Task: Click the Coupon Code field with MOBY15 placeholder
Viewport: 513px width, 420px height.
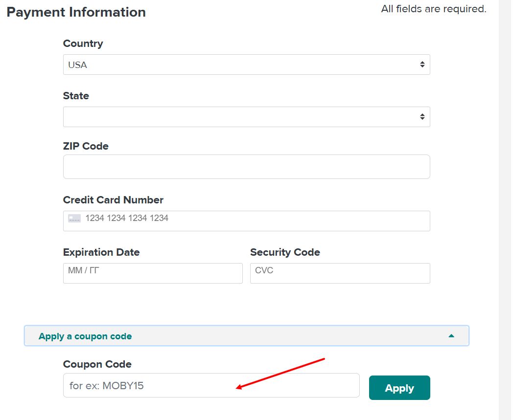Action: pos(210,385)
